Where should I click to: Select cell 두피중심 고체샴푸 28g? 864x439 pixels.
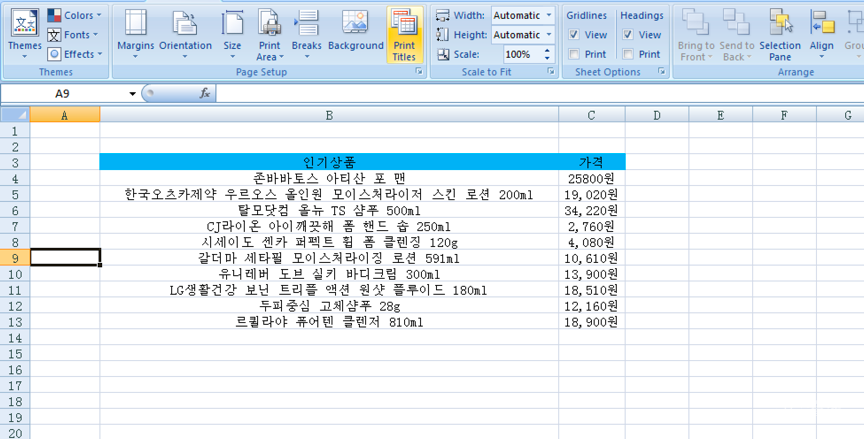tap(329, 306)
